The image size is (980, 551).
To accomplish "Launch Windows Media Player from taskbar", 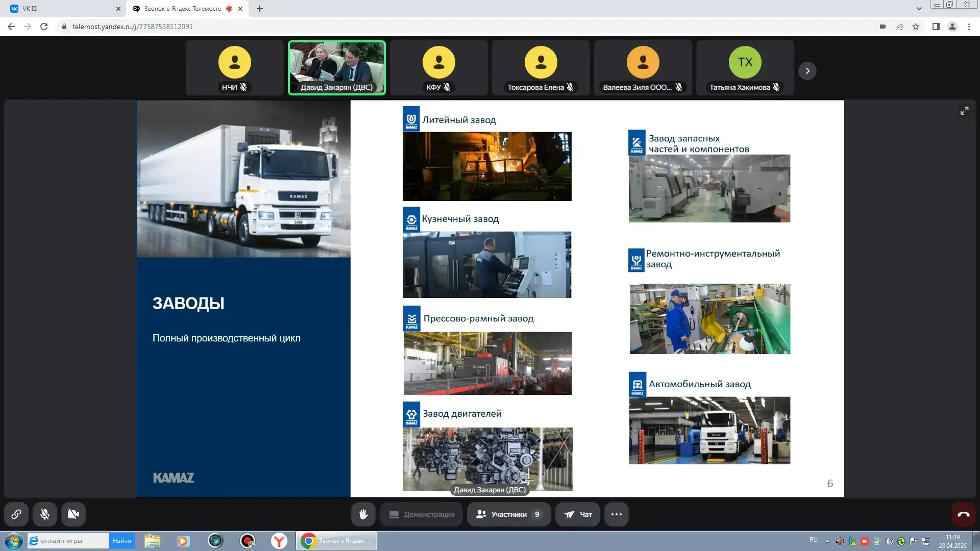I will (x=183, y=541).
